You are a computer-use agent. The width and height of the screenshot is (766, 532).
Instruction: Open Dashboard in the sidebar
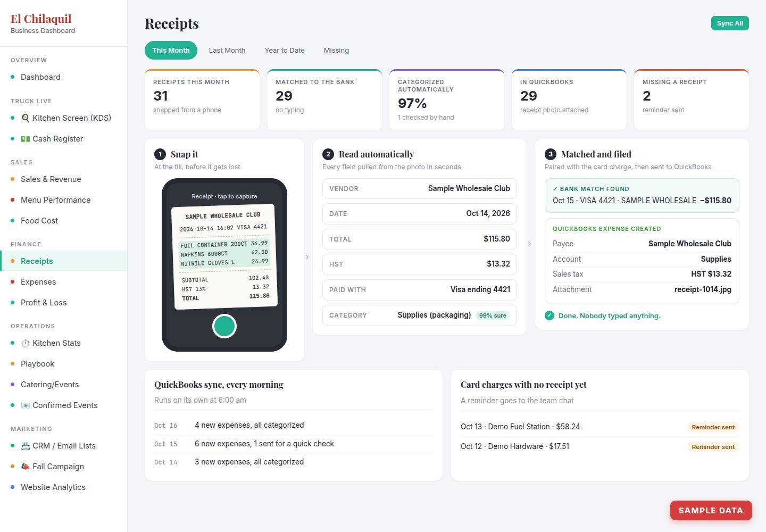64,77
